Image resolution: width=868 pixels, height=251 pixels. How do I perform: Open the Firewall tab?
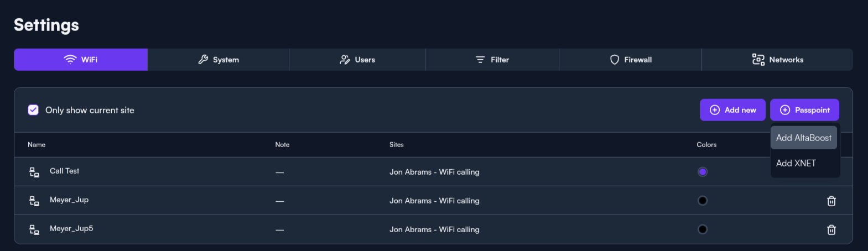(x=631, y=60)
